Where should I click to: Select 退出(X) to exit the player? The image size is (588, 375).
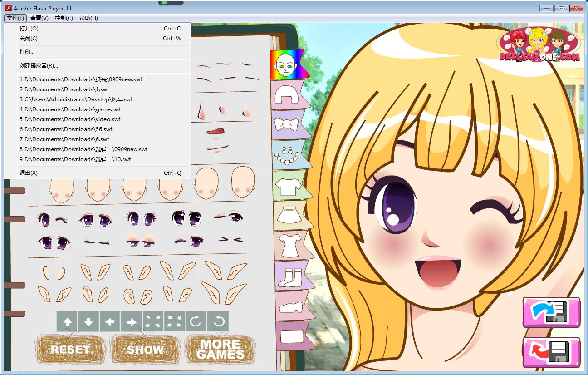29,173
